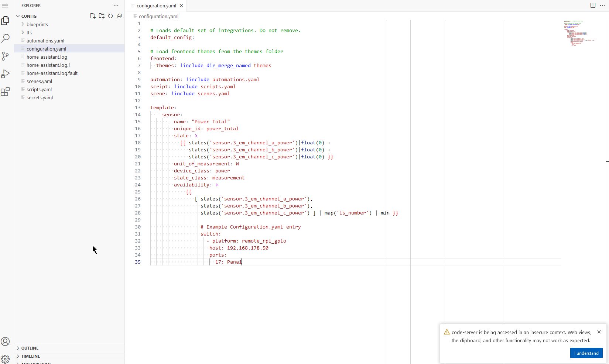Collapse all folders in explorer
609x364 pixels.
pos(119,16)
